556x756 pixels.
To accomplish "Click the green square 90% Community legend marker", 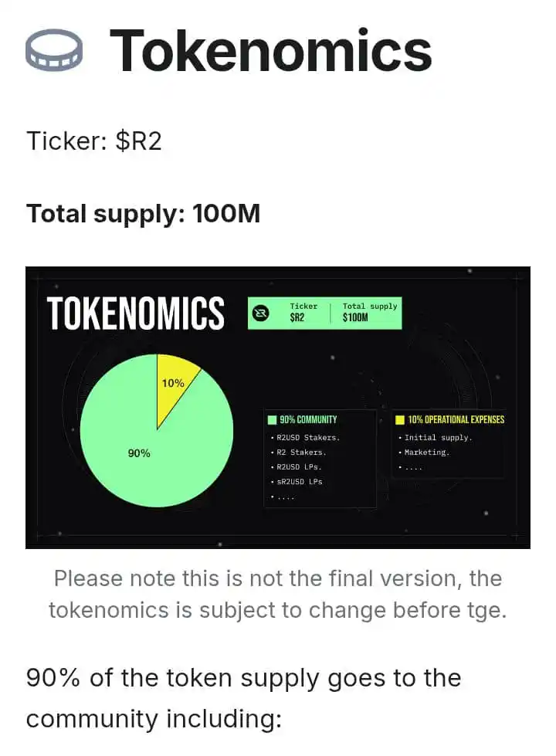I will coord(272,419).
